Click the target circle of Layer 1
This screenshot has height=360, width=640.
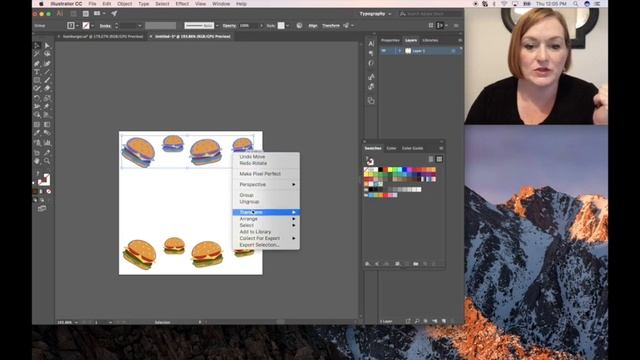coord(453,51)
